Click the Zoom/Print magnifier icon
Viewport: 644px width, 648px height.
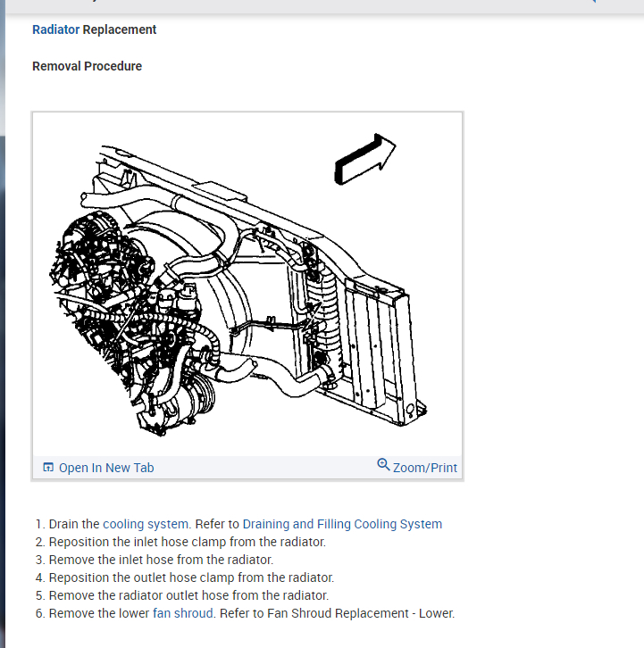coord(383,464)
